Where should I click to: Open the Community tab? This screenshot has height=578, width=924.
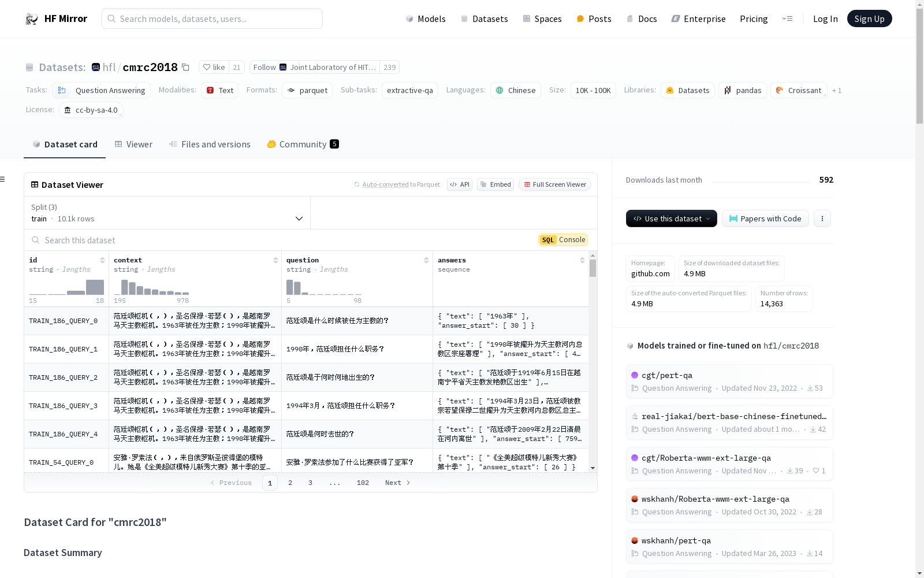(x=303, y=144)
